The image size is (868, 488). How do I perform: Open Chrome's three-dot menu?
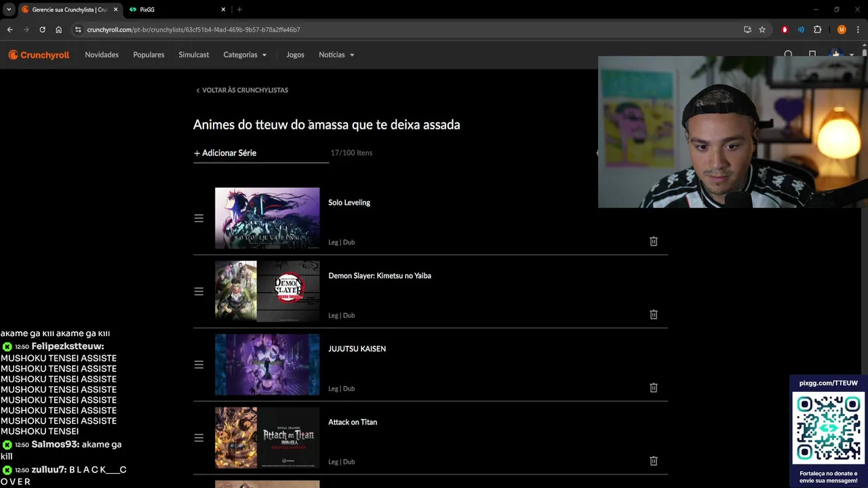coord(859,30)
